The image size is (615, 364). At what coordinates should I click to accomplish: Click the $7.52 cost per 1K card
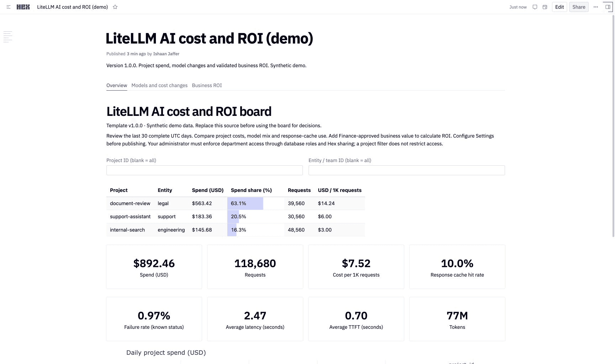[356, 267]
